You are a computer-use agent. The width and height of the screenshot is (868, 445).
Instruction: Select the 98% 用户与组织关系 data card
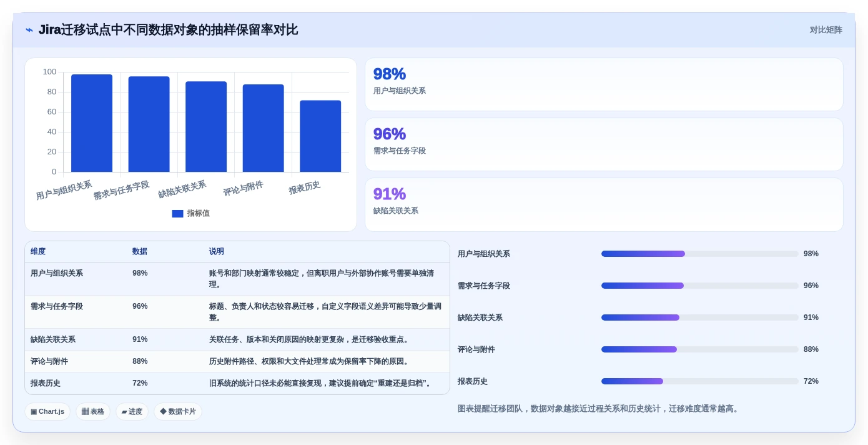coord(604,84)
